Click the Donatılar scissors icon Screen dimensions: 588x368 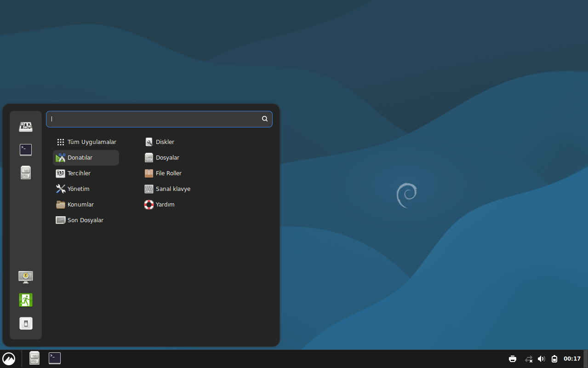click(61, 158)
